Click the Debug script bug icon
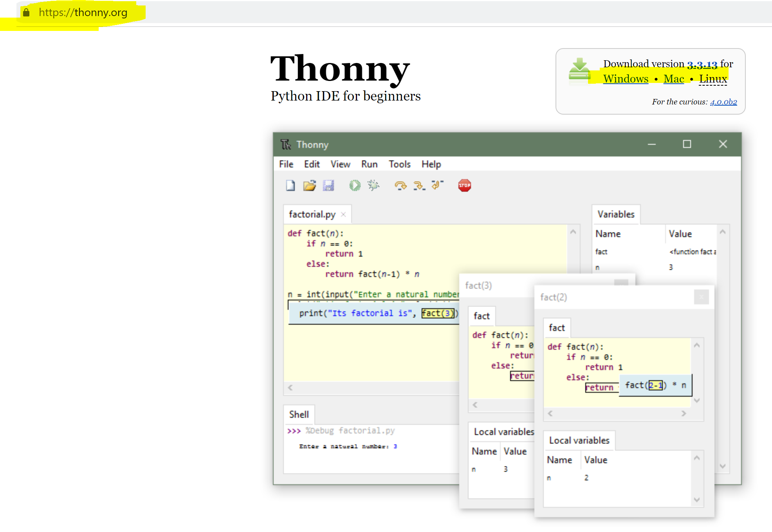The height and width of the screenshot is (532, 772). point(373,185)
